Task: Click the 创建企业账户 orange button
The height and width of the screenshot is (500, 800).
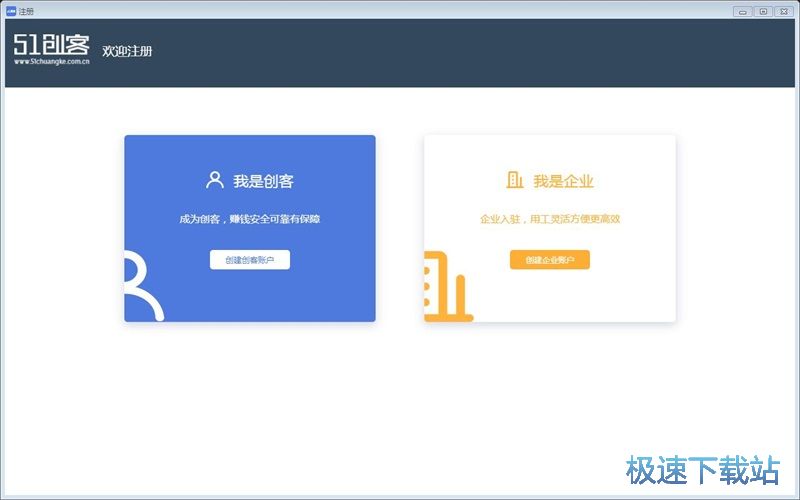Action: tap(549, 260)
